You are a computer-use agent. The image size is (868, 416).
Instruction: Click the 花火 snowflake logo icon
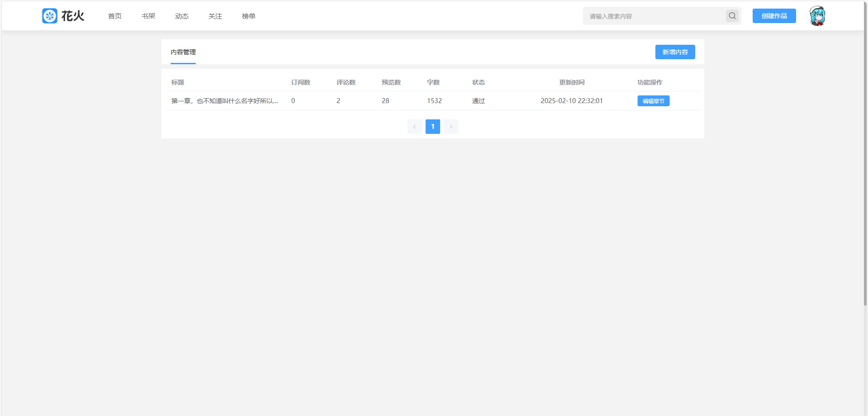(50, 16)
